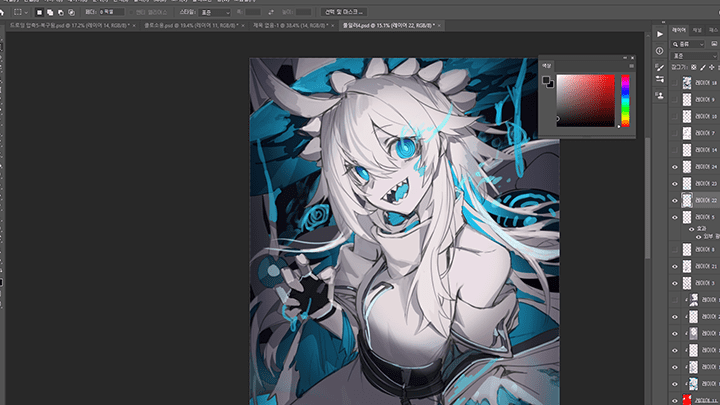The height and width of the screenshot is (405, 720).
Task: Lock transparent pixels in Layers panel
Action: [x=694, y=68]
